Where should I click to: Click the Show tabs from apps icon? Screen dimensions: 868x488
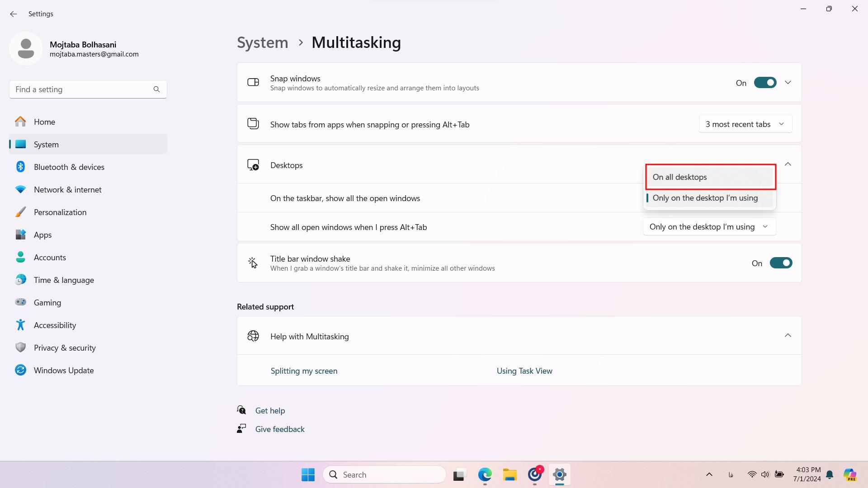pos(253,124)
